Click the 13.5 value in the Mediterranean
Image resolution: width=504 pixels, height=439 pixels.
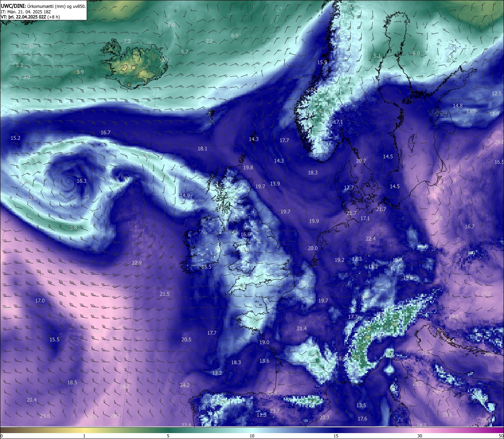coord(361,406)
